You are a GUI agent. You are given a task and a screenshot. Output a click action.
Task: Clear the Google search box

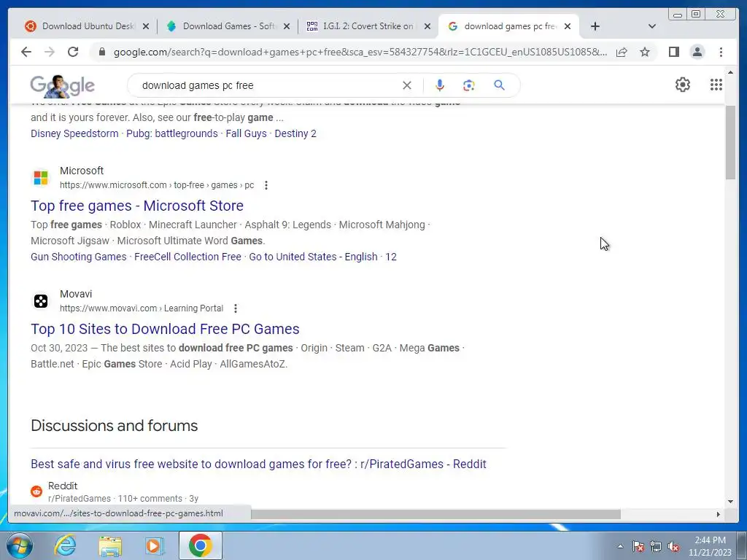(x=407, y=85)
